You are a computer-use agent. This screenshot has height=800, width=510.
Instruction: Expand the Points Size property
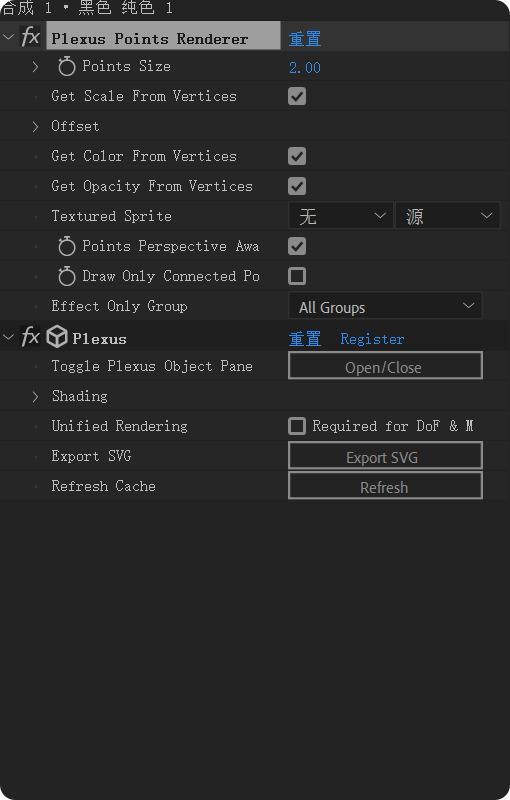click(x=35, y=66)
